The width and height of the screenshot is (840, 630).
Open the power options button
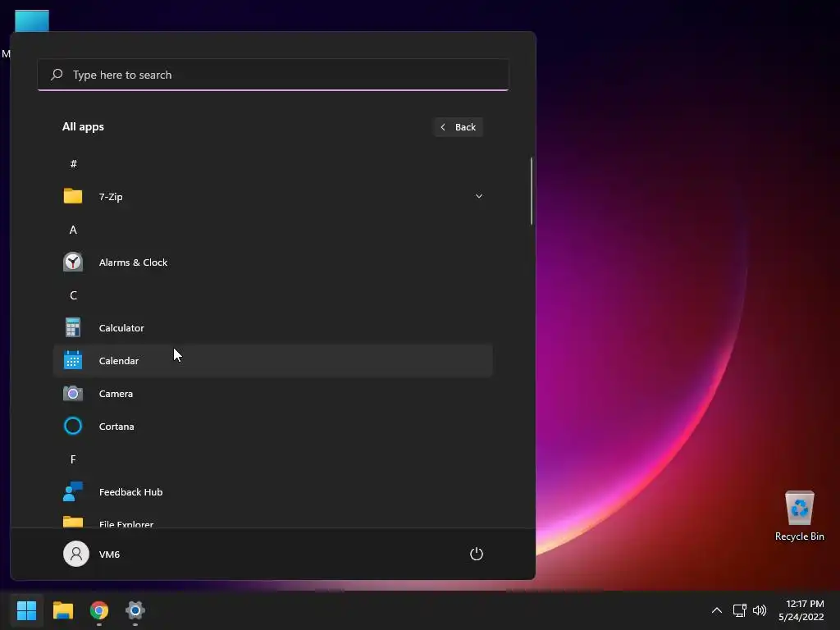[477, 554]
